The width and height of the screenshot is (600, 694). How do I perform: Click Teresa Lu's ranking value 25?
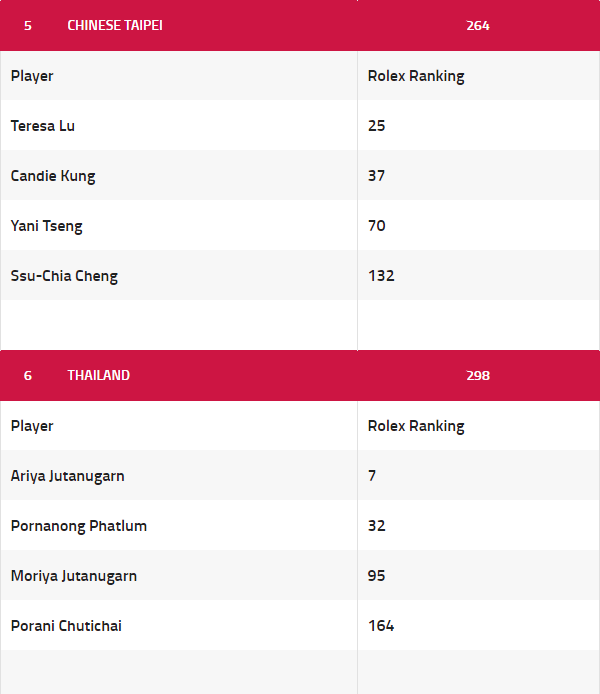[377, 126]
